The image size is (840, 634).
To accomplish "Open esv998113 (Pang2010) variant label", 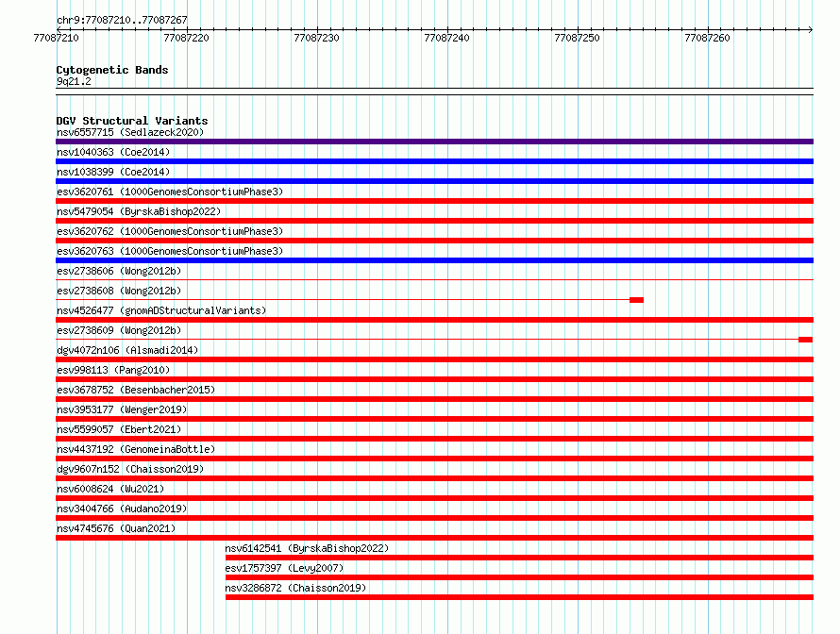I will pos(113,370).
